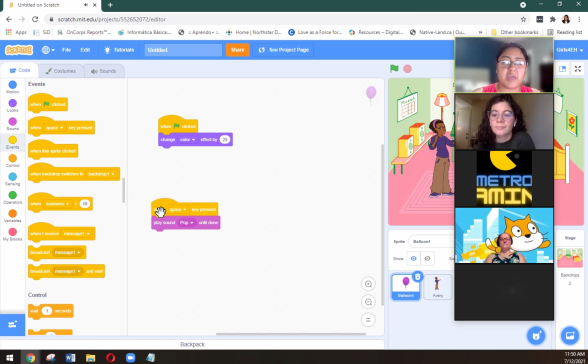Open the language globe dropdown
The height and width of the screenshot is (364, 588).
(x=48, y=50)
